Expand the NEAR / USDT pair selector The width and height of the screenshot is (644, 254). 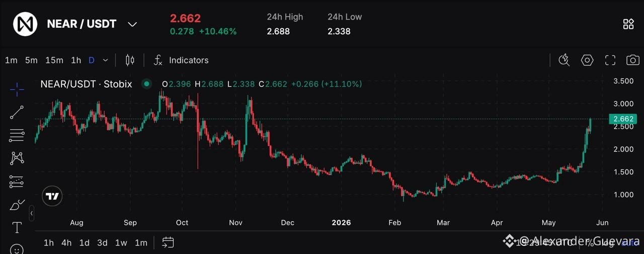(x=132, y=24)
